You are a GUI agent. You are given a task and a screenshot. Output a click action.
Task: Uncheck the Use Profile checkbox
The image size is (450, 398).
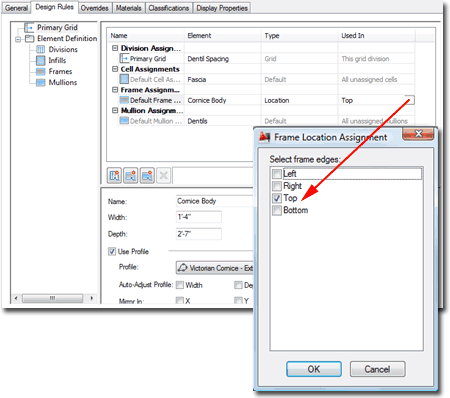pos(112,251)
